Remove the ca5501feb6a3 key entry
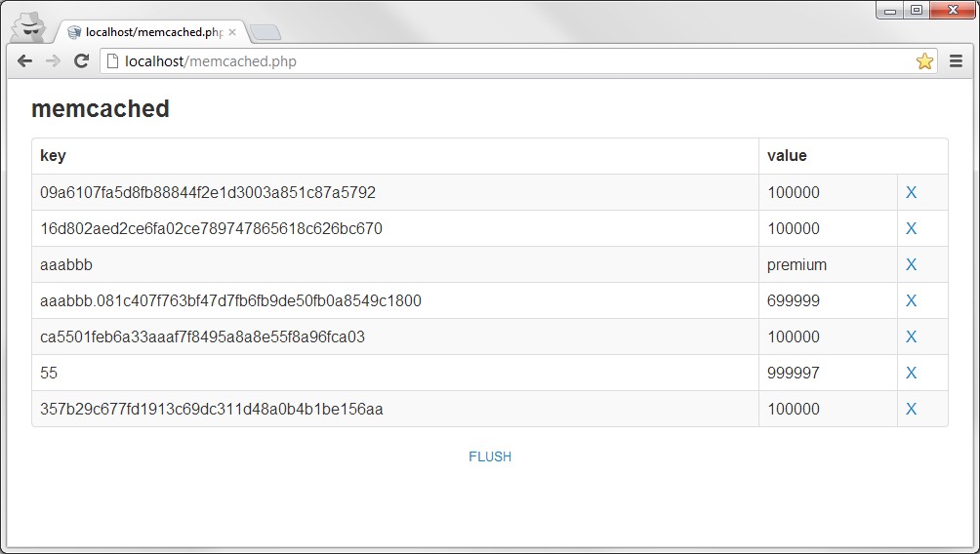980x554 pixels. coord(911,337)
